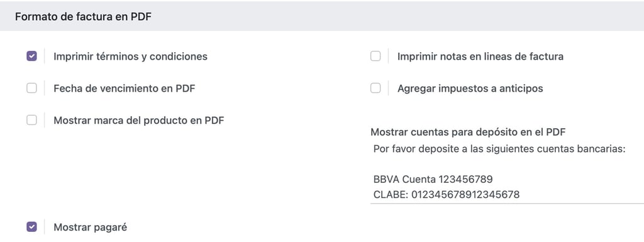Click the 'Mostrar pagaré' label text
The height and width of the screenshot is (242, 644).
click(91, 228)
